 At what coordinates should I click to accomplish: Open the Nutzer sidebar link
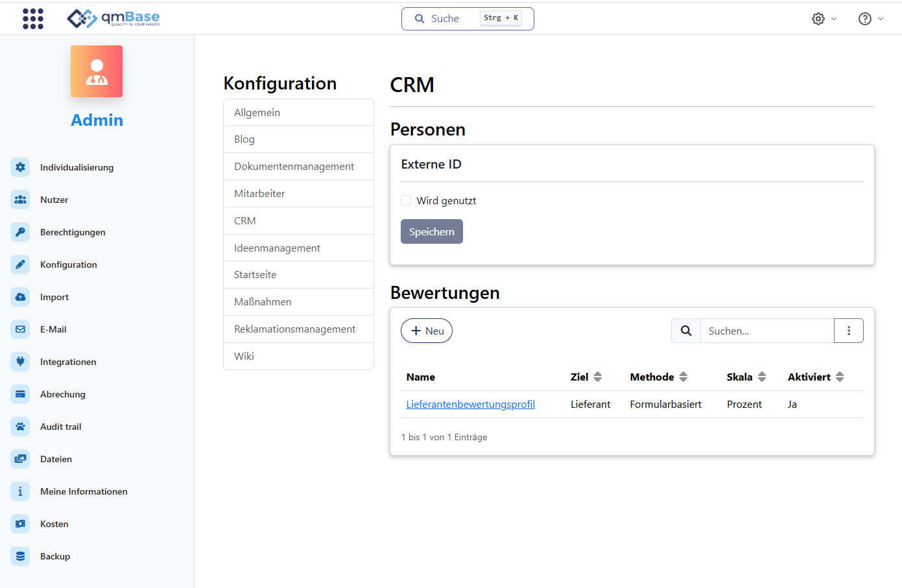click(54, 200)
